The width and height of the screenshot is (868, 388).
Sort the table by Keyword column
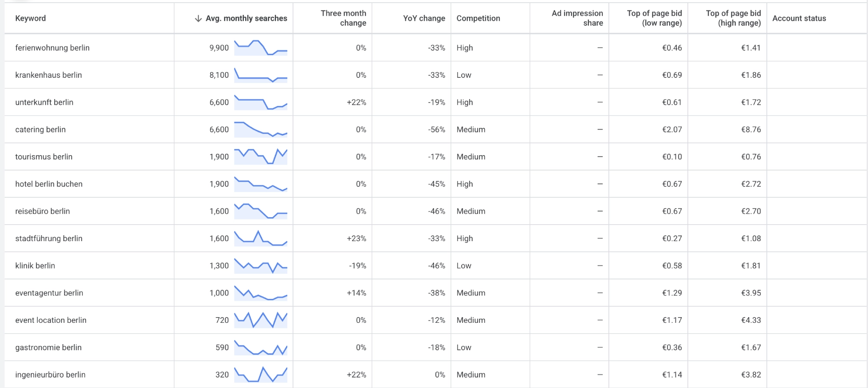point(30,18)
